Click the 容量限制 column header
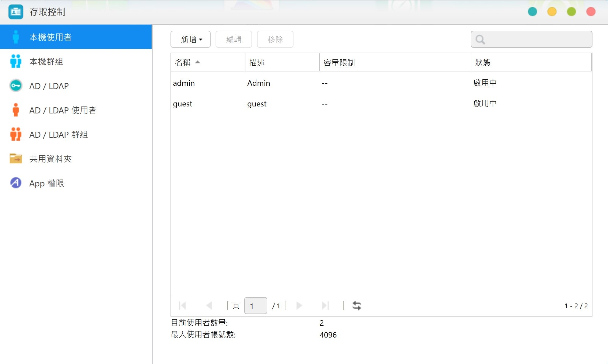This screenshot has height=364, width=608. click(395, 62)
